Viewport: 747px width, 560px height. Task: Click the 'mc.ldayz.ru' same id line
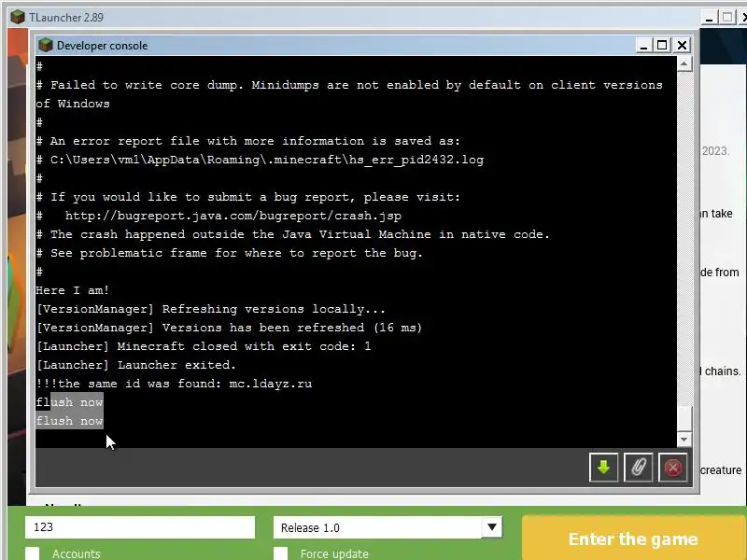[175, 384]
